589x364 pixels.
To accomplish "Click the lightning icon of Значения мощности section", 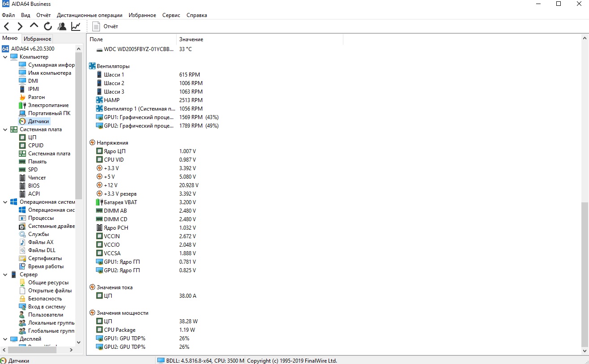I will click(x=92, y=313).
